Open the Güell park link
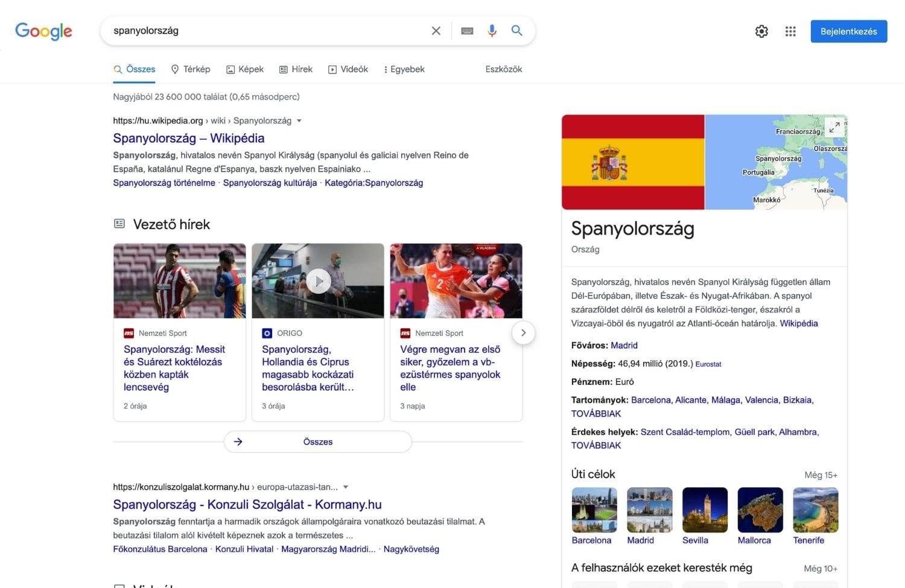The image size is (905, 588). 754,432
